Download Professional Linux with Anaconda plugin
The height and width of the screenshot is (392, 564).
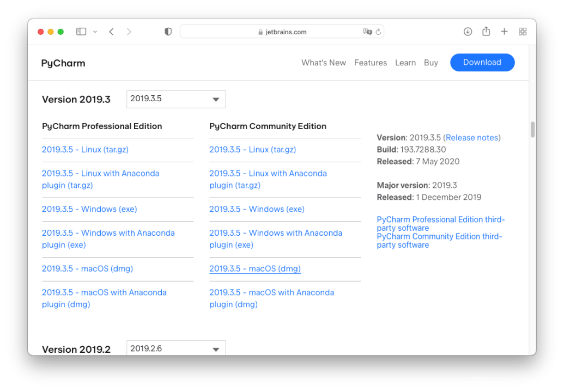click(x=100, y=179)
